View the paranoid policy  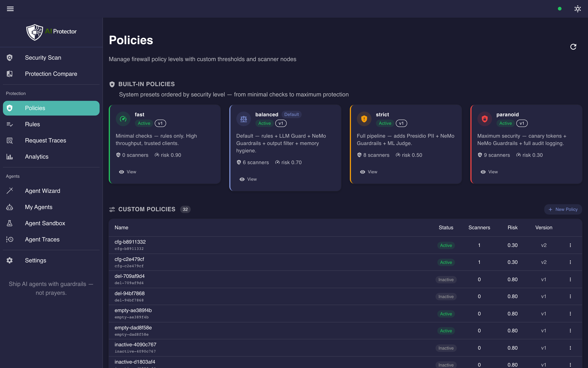[489, 172]
